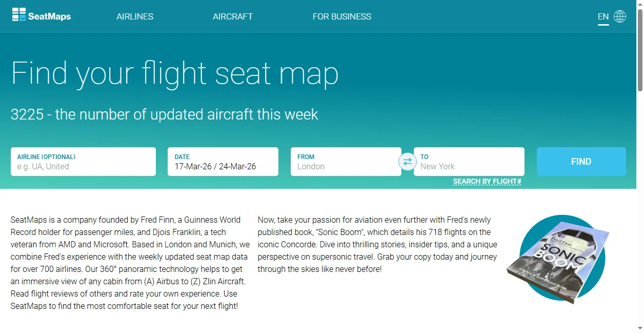Open the date range picker
Screen dimensions: 644x333
(x=223, y=162)
